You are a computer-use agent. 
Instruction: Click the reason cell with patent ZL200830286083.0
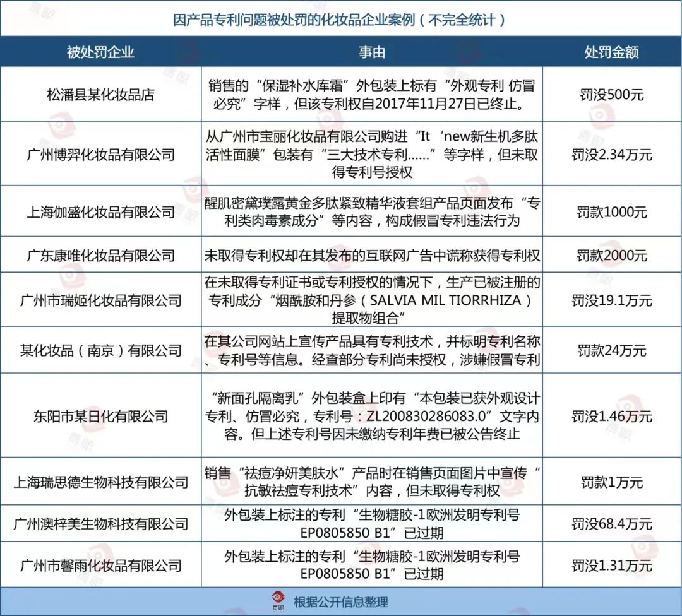(372, 416)
